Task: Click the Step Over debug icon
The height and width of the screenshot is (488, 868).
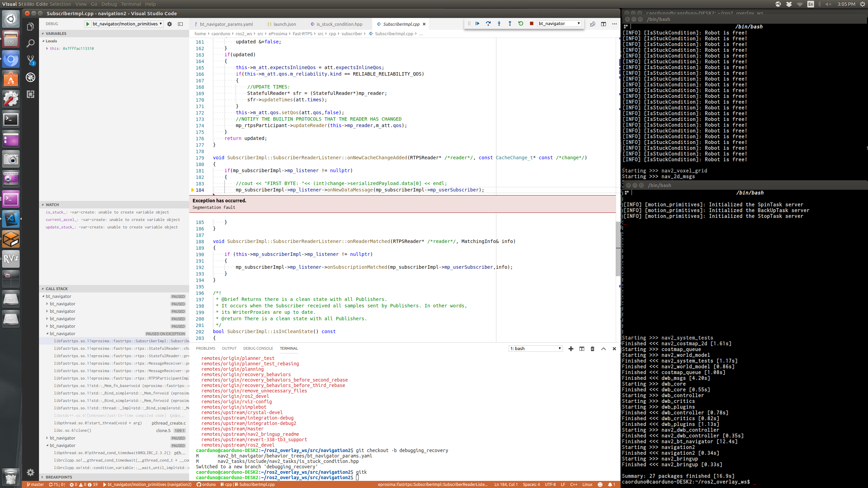Action: click(488, 24)
